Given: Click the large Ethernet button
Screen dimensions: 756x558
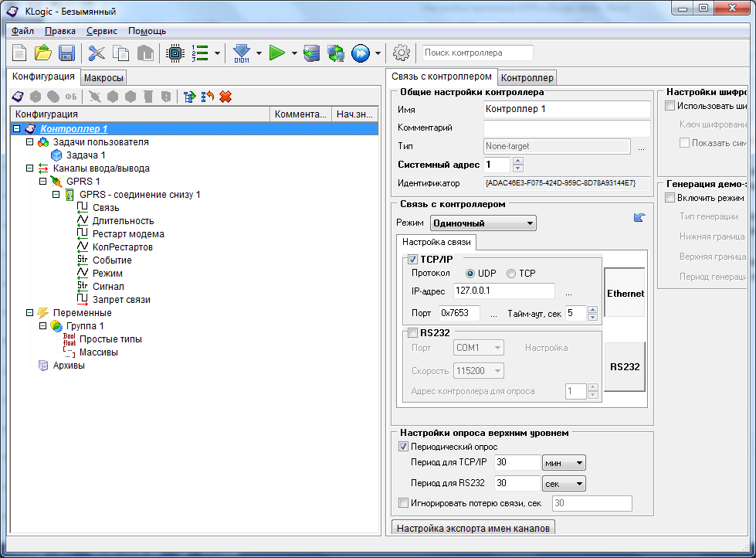Looking at the screenshot, I should pos(625,294).
